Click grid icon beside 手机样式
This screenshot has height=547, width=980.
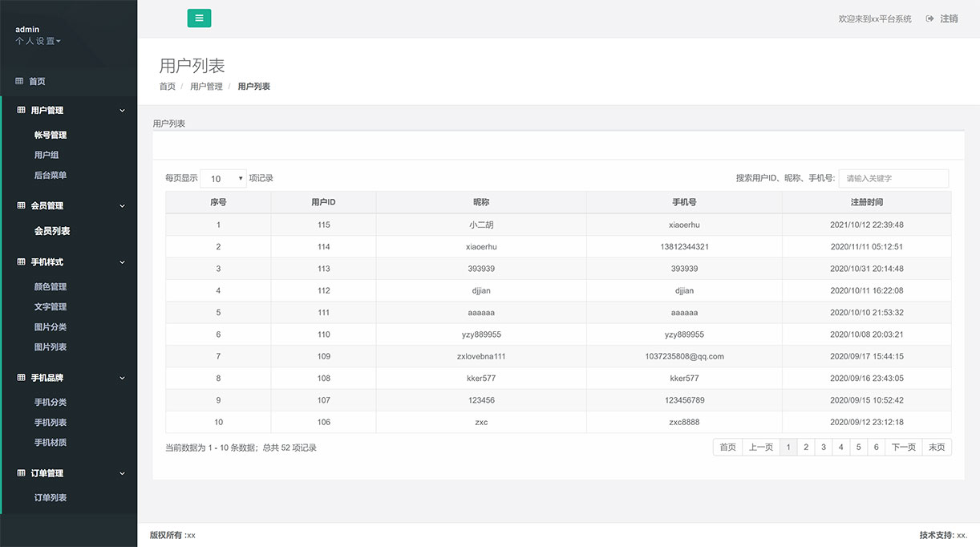[x=22, y=261]
